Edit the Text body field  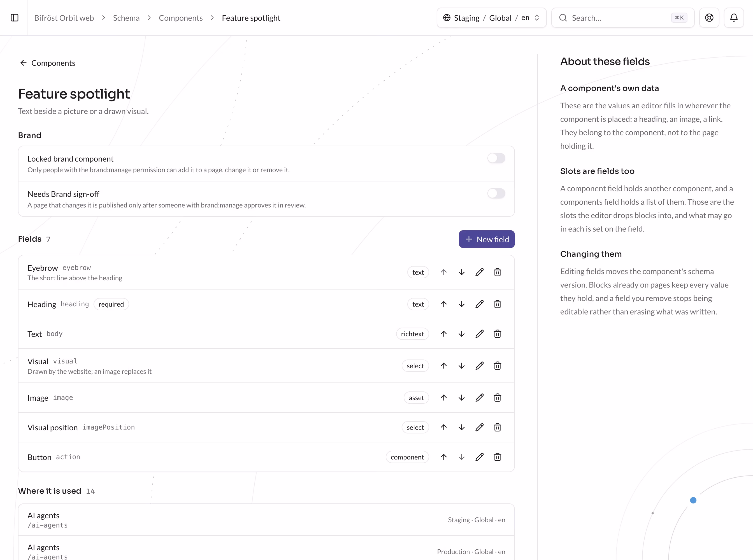479,334
